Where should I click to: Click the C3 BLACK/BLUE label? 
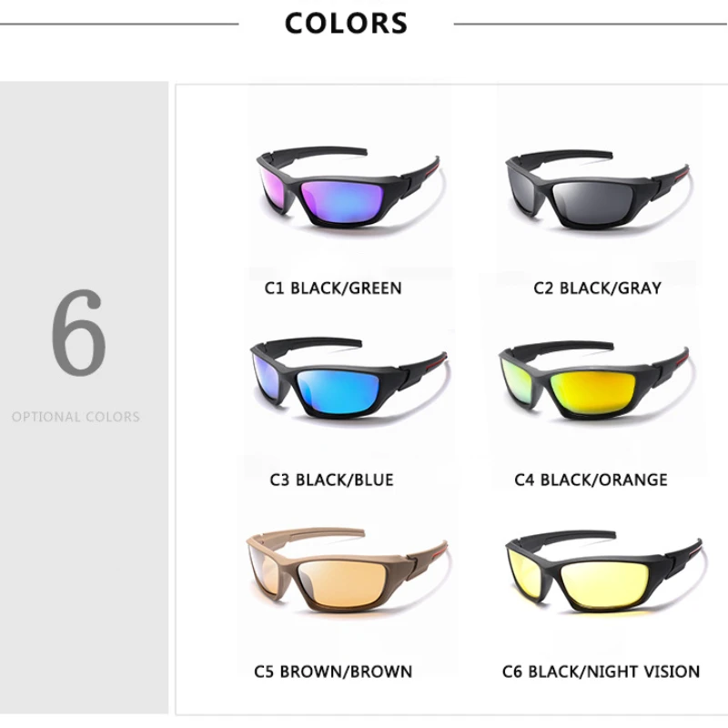[331, 480]
